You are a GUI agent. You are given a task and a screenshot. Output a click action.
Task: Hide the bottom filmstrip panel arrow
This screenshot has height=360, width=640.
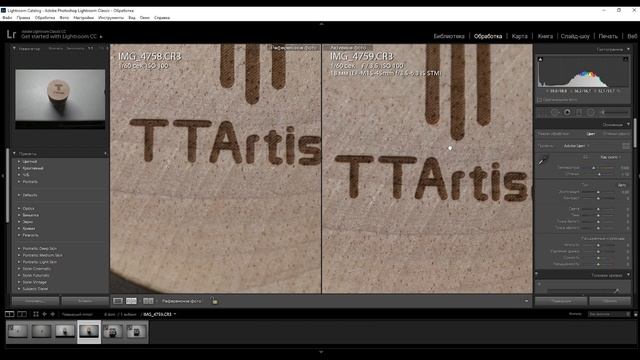click(x=321, y=352)
